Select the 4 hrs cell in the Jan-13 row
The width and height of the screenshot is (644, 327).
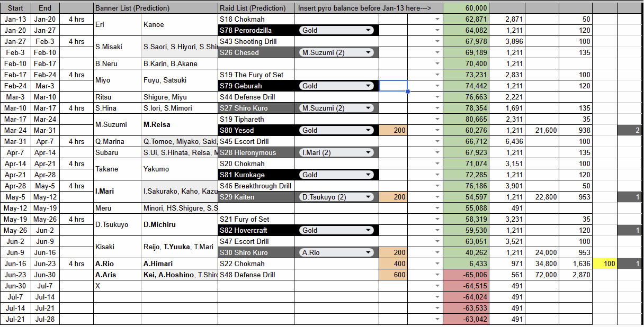76,19
